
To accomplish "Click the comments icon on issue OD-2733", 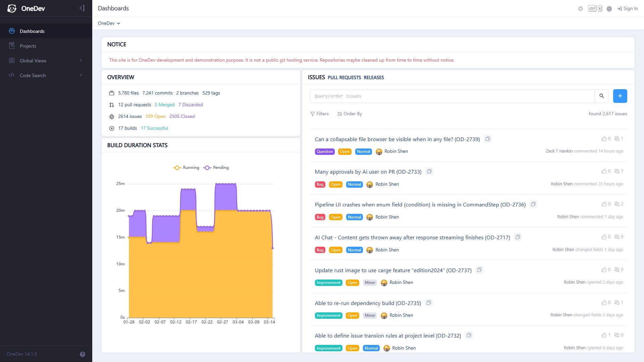I will pyautogui.click(x=617, y=171).
